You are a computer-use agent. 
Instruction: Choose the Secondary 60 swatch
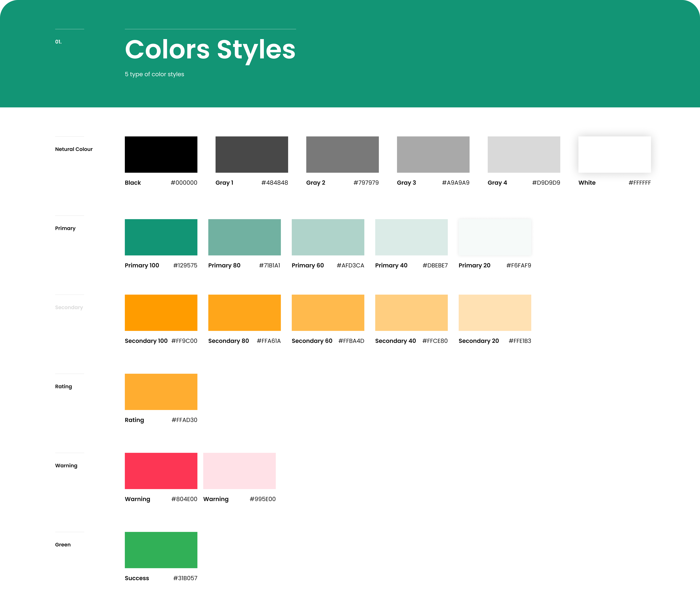click(328, 313)
